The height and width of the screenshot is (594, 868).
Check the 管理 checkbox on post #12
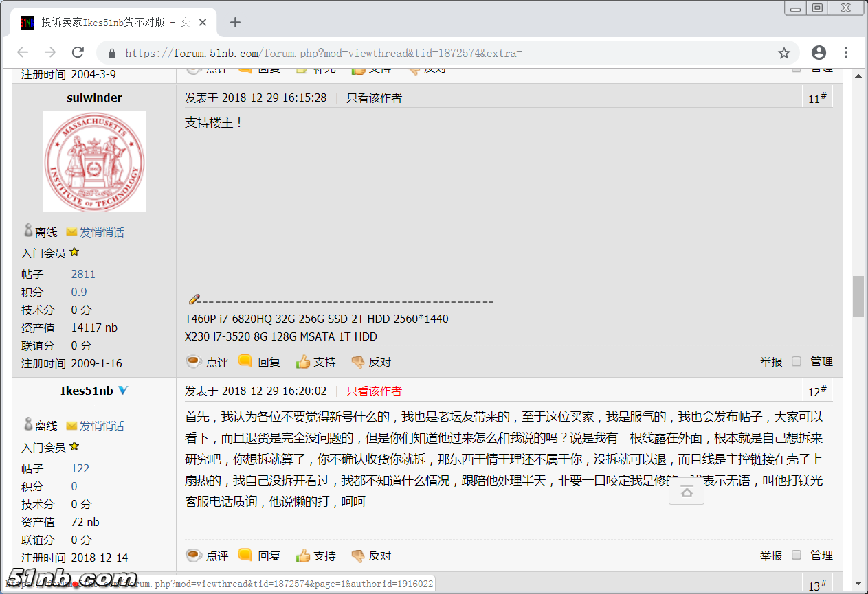point(797,555)
